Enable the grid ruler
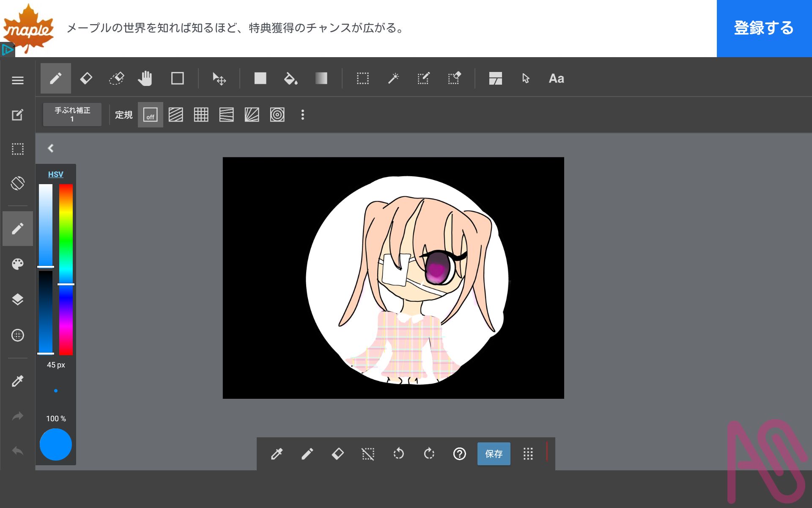This screenshot has width=812, height=508. tap(201, 115)
